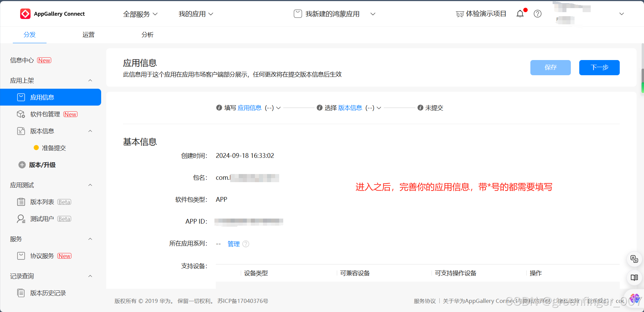Click the 版本列表 list icon

21,202
